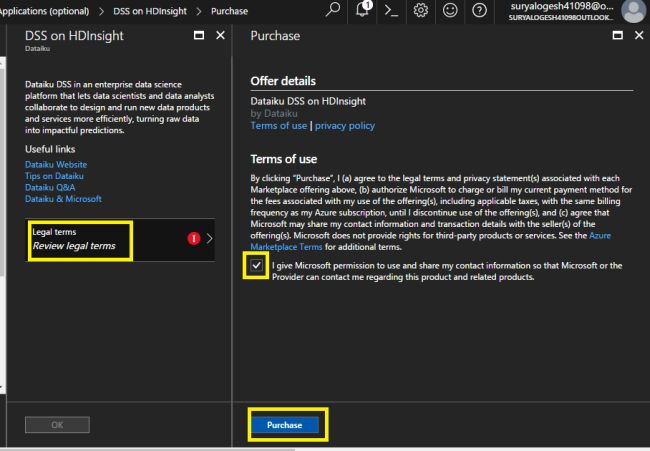Open the Dataiku Q&A link
This screenshot has height=451, width=650.
coord(50,188)
